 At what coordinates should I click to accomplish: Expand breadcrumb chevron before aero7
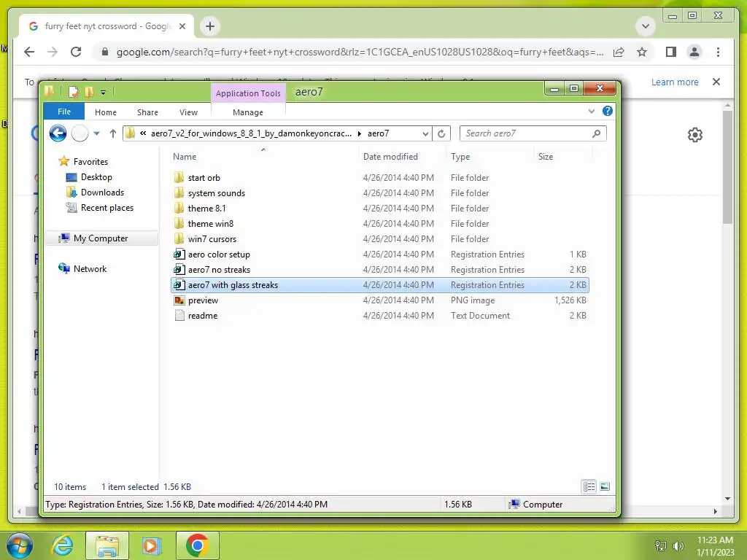pos(359,134)
